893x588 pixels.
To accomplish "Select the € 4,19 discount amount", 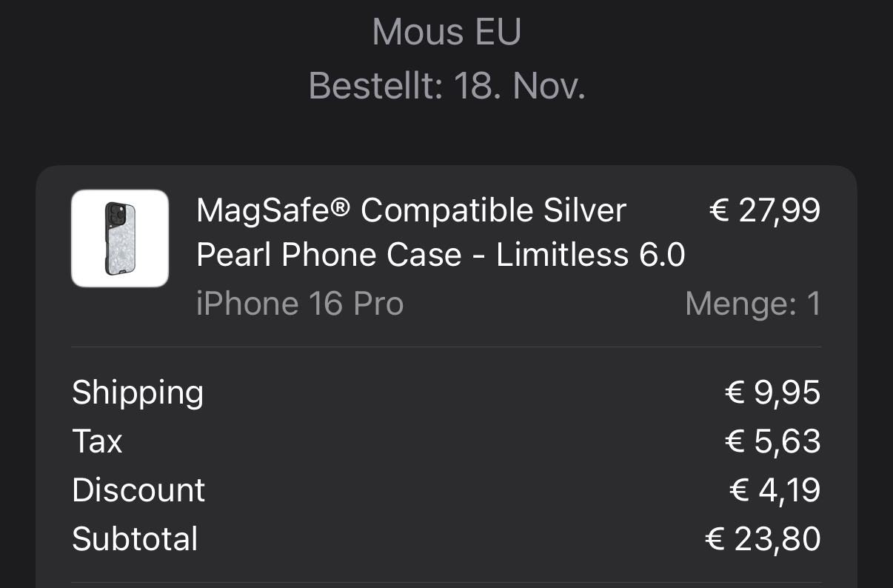I will (775, 490).
